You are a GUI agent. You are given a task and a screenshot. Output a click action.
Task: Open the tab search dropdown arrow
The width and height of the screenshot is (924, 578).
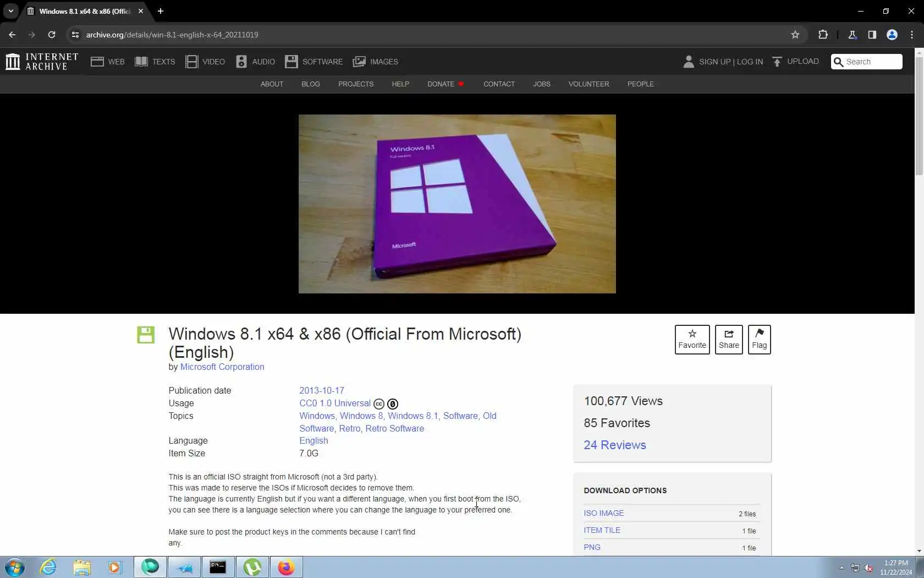point(10,11)
